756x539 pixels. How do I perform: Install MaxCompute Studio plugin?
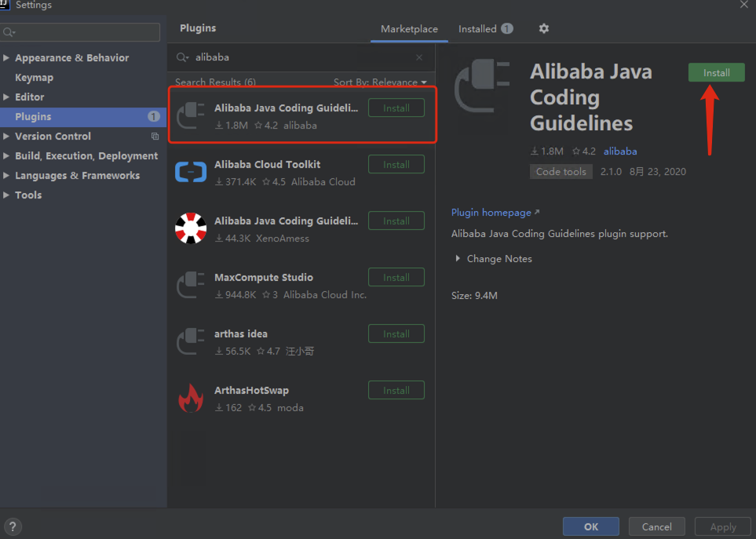396,277
